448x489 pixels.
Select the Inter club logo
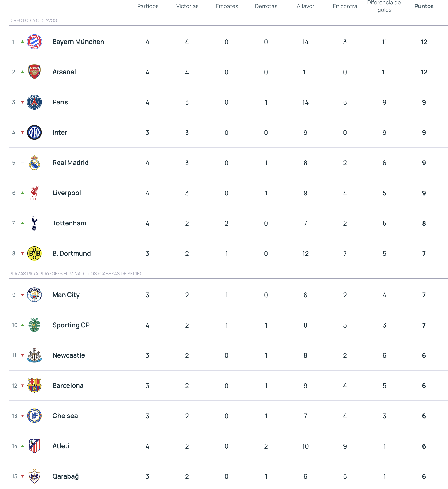34,133
